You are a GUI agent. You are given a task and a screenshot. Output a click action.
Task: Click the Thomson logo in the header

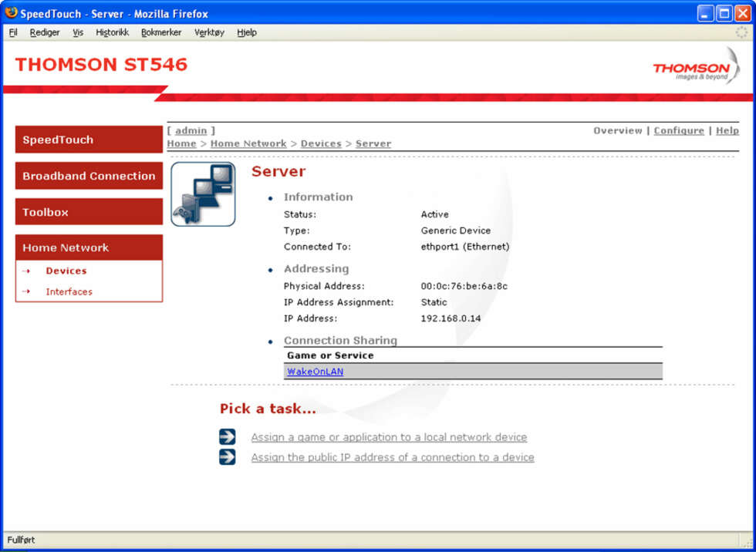(696, 66)
